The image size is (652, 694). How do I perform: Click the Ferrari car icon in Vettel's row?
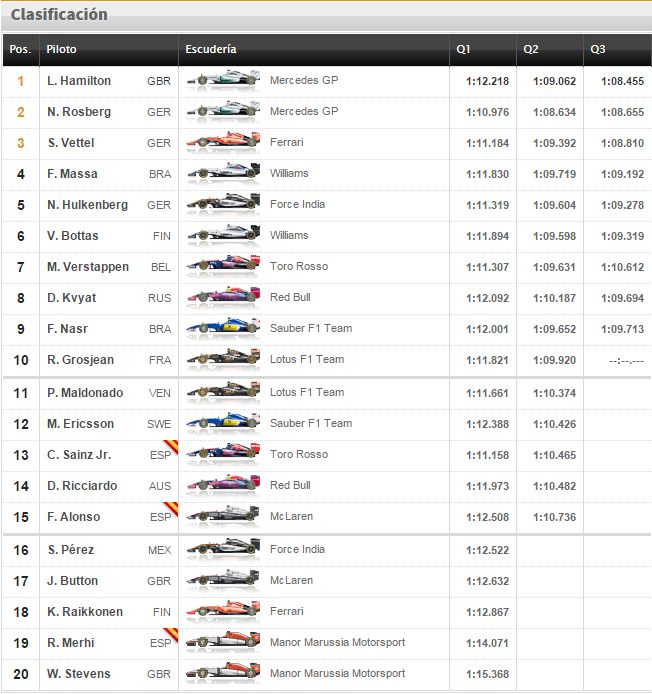[x=223, y=141]
